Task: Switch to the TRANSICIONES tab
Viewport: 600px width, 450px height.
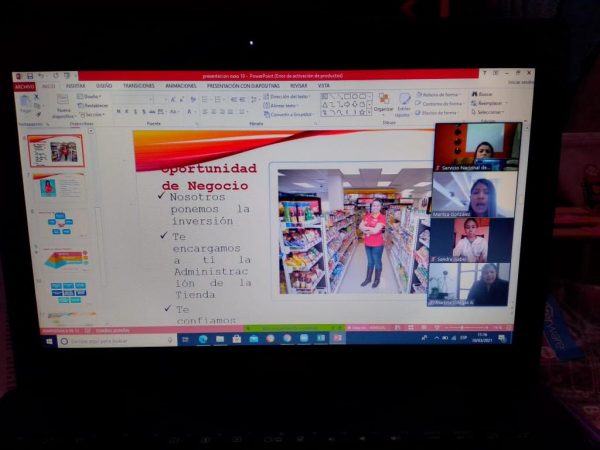Action: [138, 86]
